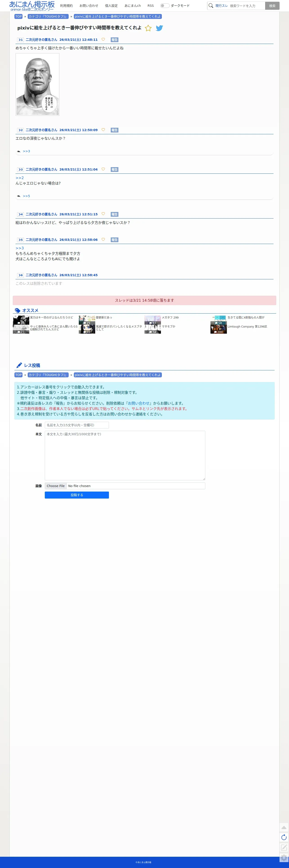Open カテゴリ『TOUGH(タフ)』 breadcrumb at page top
This screenshot has width=289, height=868.
[48, 16]
